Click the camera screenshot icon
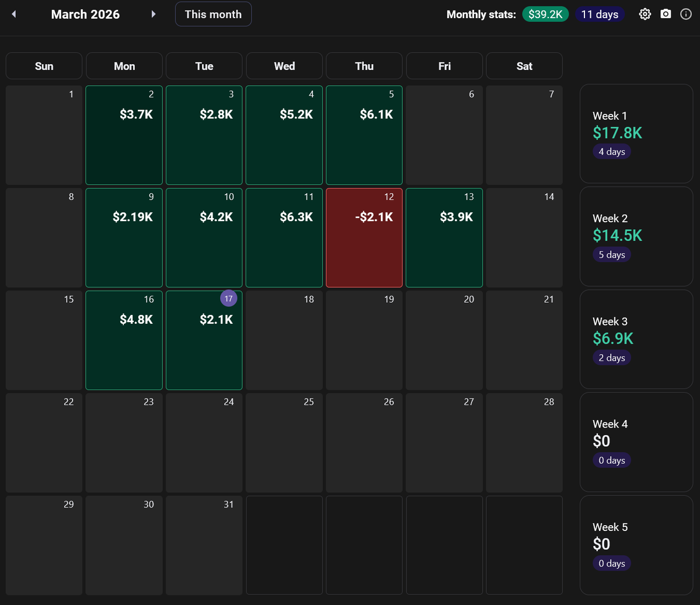The image size is (700, 605). pos(666,14)
